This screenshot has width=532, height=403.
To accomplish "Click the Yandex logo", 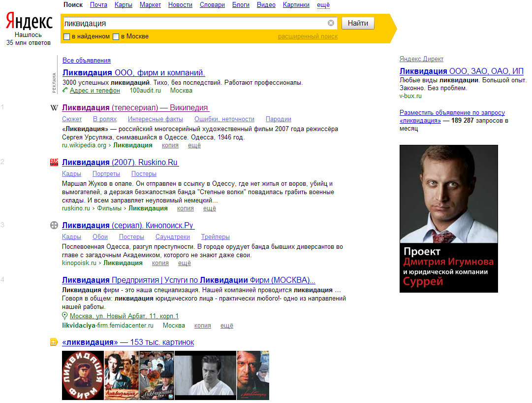I will [x=29, y=21].
